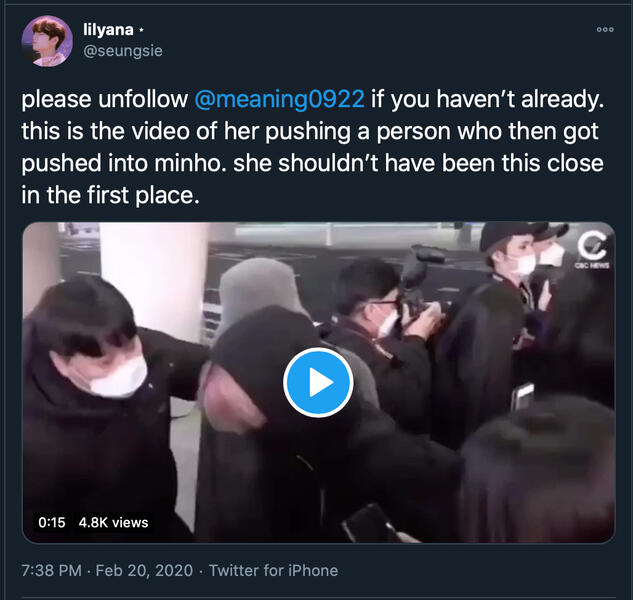Click the raised phone screen in video
Viewport: 633px width, 600px height.
point(522,397)
